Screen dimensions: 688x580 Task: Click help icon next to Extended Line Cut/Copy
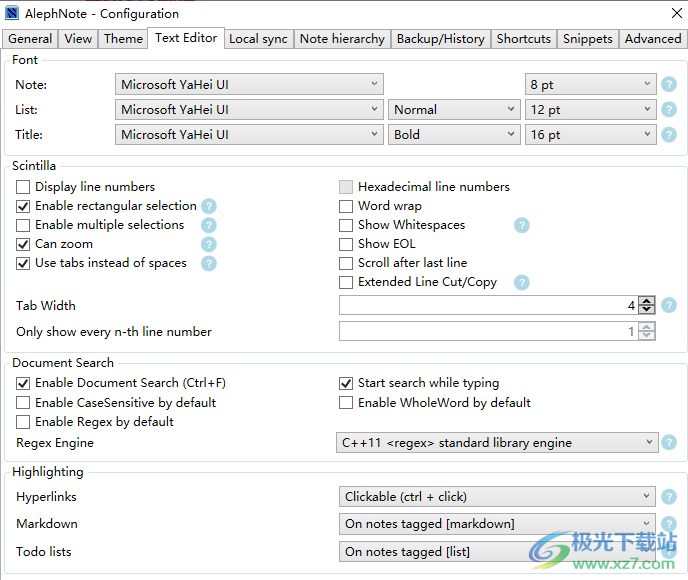click(x=522, y=283)
